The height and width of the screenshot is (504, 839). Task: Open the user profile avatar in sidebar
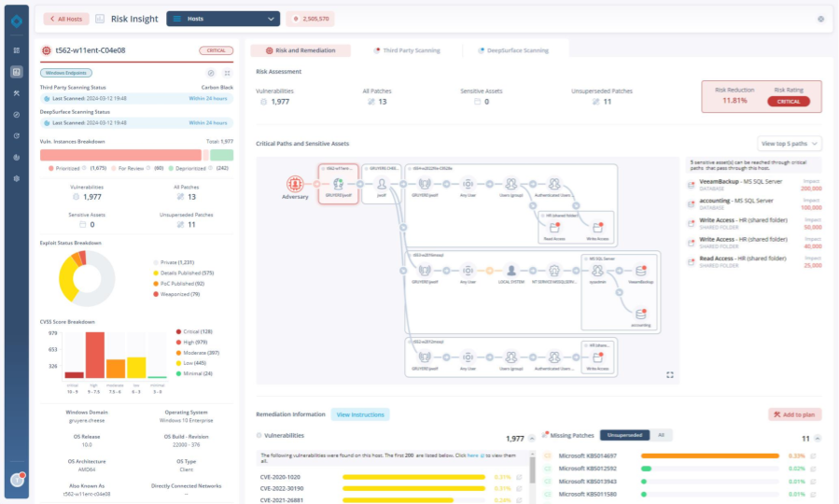click(x=17, y=480)
